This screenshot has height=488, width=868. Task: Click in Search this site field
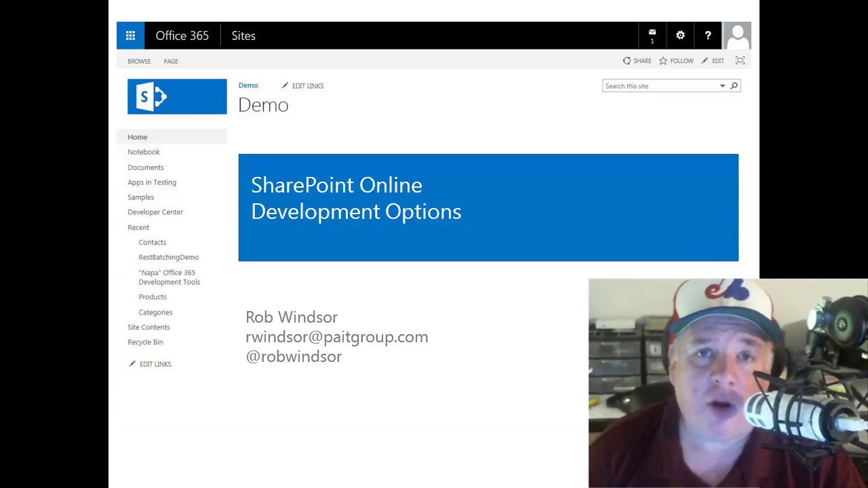[x=660, y=86]
